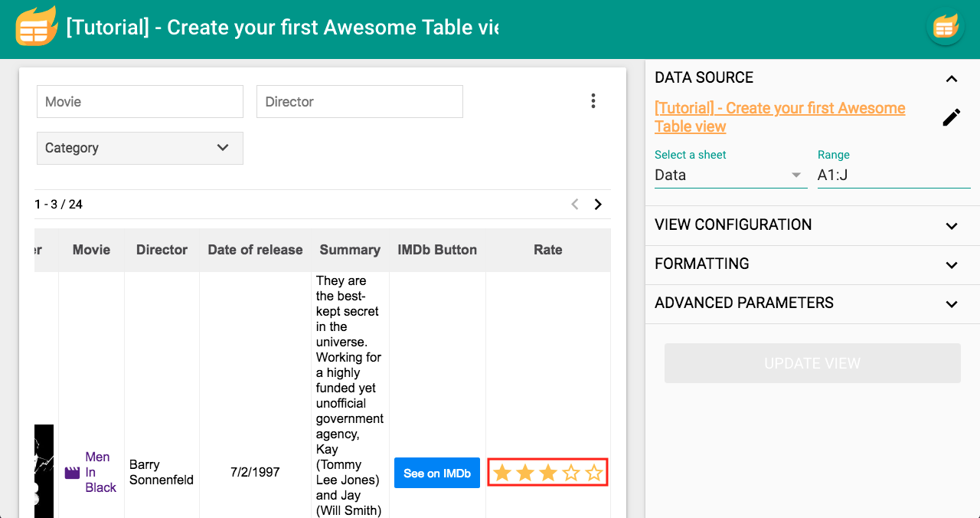Go to next page arrow
This screenshot has width=980, height=518.
598,205
